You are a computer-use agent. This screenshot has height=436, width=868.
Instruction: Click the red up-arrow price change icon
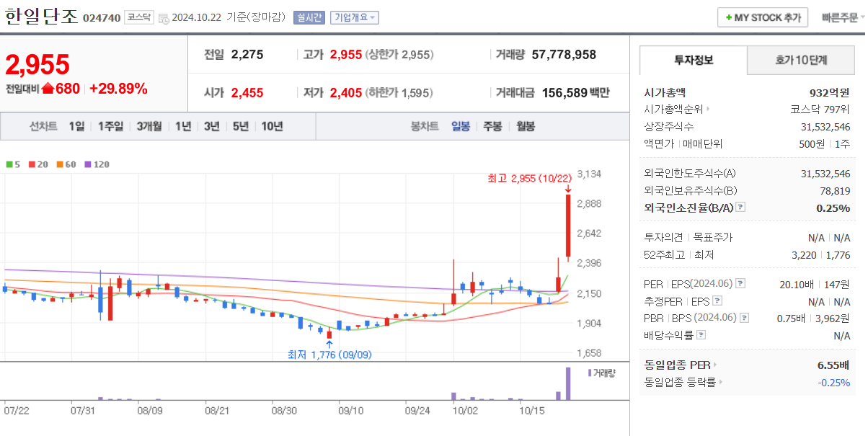click(48, 89)
